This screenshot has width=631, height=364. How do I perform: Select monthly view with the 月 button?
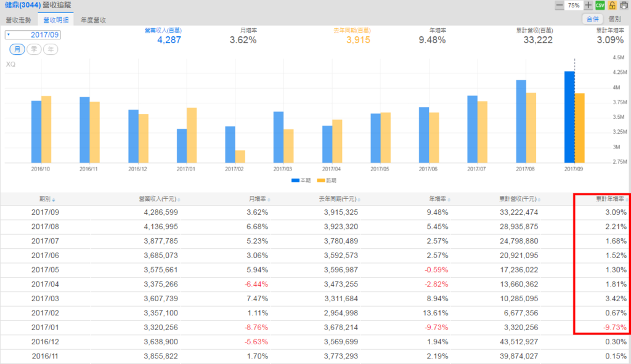click(17, 49)
